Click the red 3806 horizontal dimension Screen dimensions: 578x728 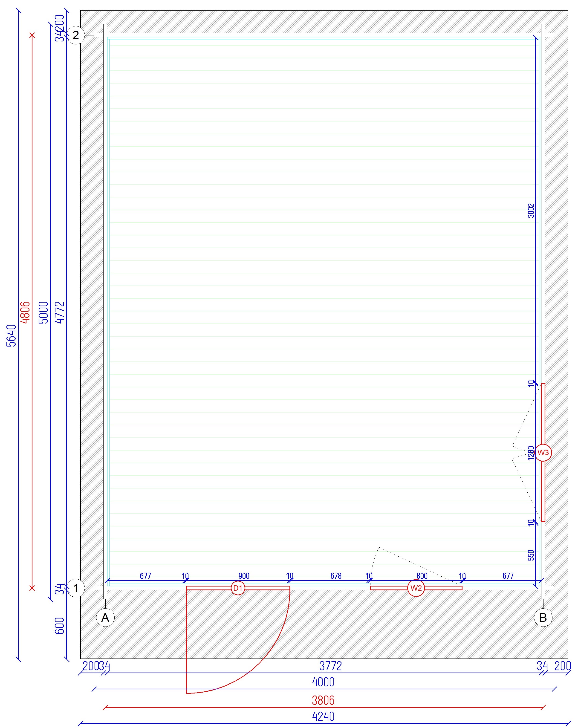click(323, 701)
